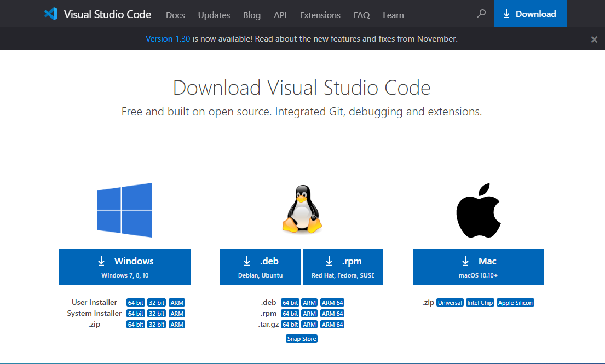This screenshot has width=605, height=364.
Task: Download the .deb package for Debian, Ubuntu
Action: click(x=260, y=267)
